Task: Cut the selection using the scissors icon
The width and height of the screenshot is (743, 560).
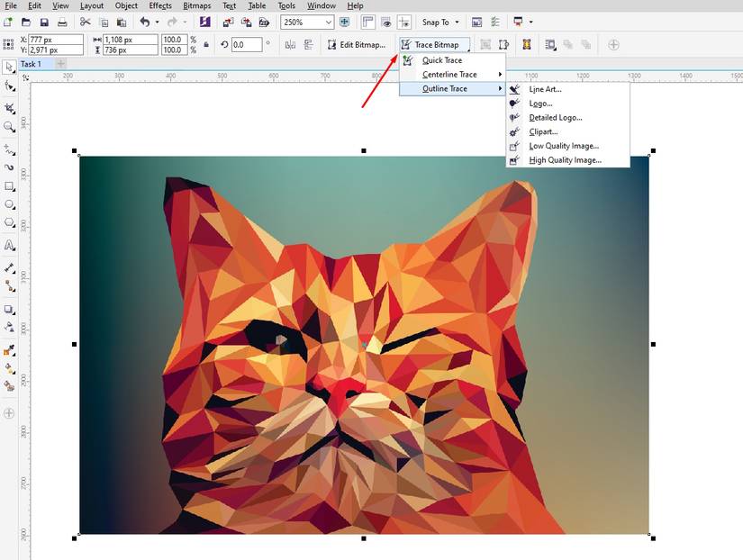Action: click(x=85, y=22)
